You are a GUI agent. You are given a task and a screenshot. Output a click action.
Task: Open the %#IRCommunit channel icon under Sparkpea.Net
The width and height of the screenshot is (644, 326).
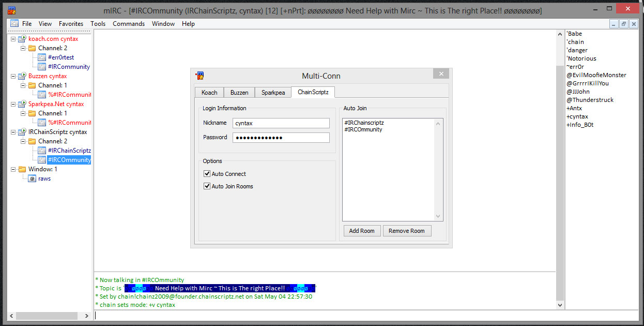coord(42,123)
